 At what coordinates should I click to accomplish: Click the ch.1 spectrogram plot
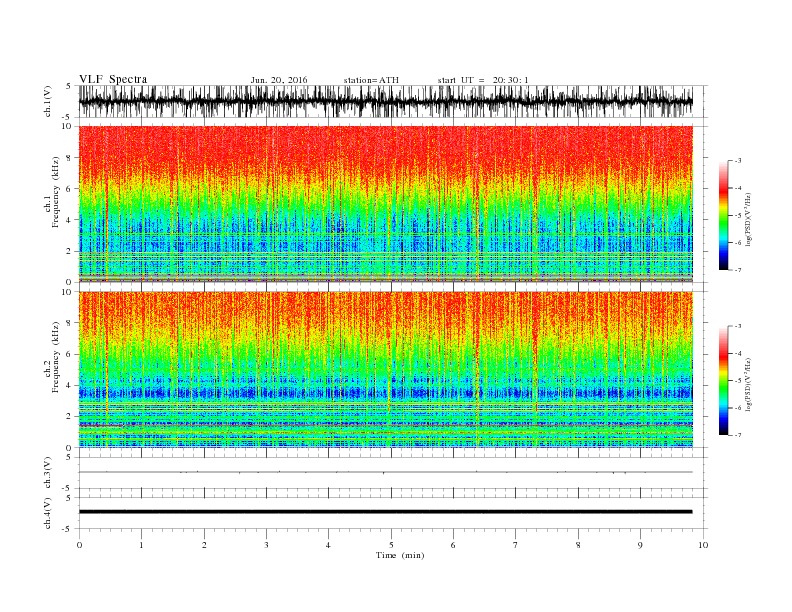coord(385,204)
